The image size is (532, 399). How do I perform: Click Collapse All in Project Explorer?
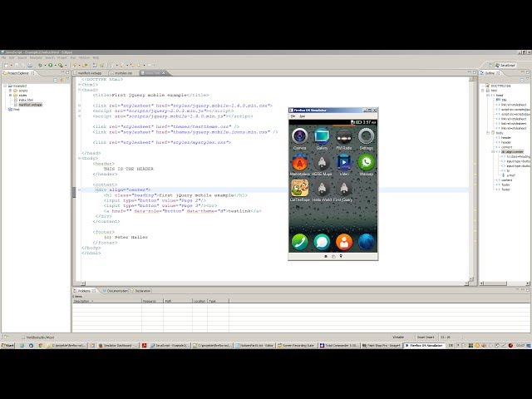coord(55,80)
